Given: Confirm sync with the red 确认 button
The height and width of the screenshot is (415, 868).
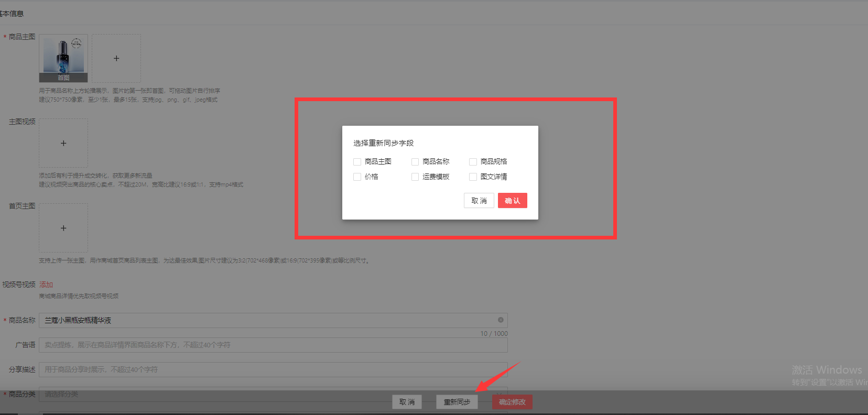Looking at the screenshot, I should click(x=512, y=201).
